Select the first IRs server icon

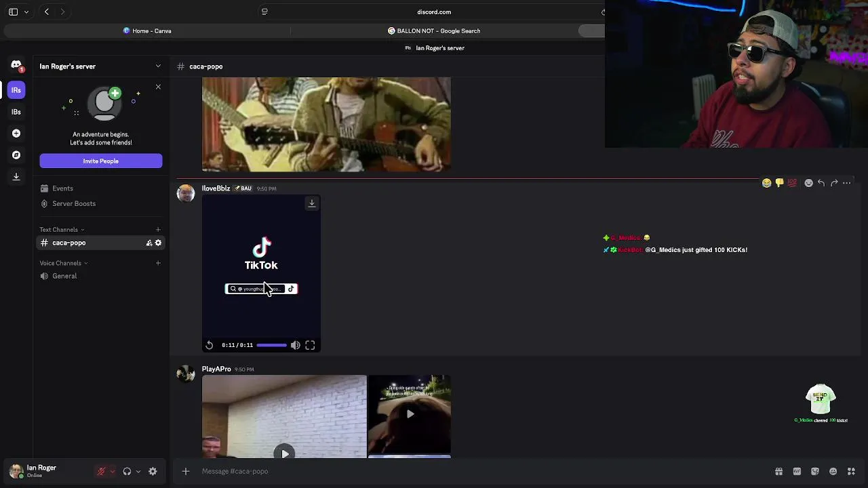tap(16, 90)
